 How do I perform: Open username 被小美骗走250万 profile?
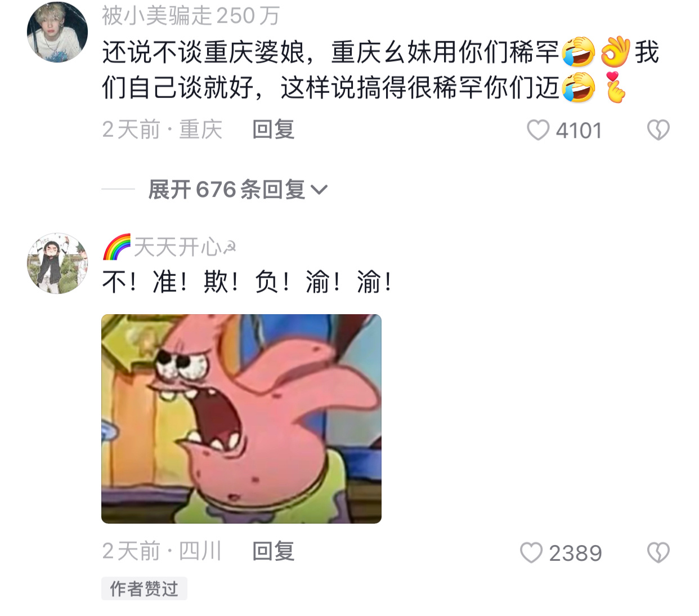point(191,15)
